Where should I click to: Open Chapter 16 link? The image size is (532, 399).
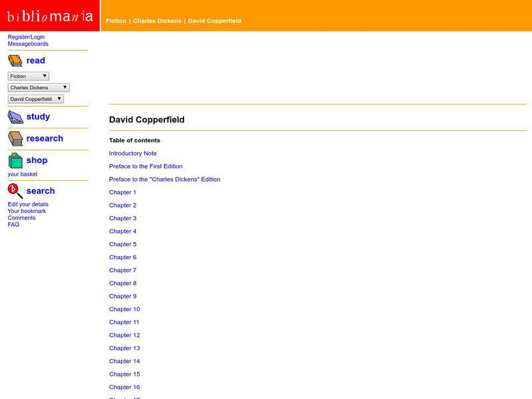(124, 387)
